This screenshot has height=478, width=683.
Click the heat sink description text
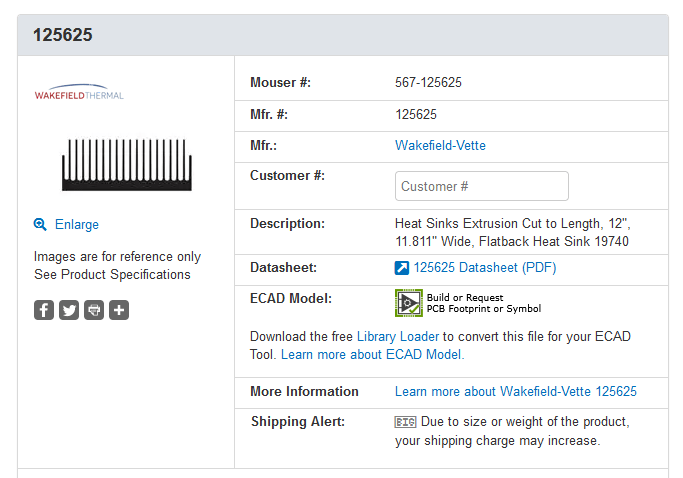click(x=512, y=232)
